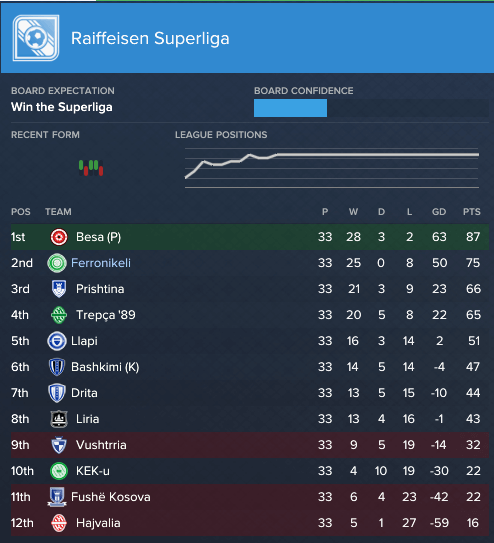Click the Raiffeisen Superliga competition logo

[36, 38]
